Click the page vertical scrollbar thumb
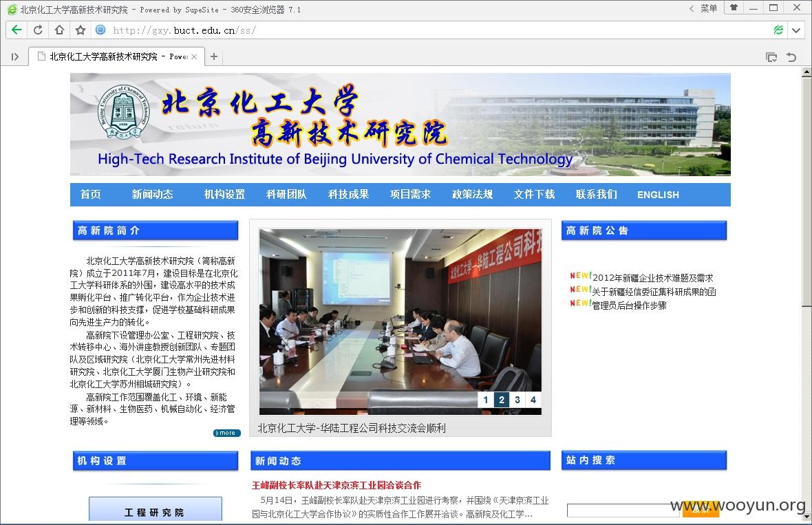 pyautogui.click(x=806, y=191)
